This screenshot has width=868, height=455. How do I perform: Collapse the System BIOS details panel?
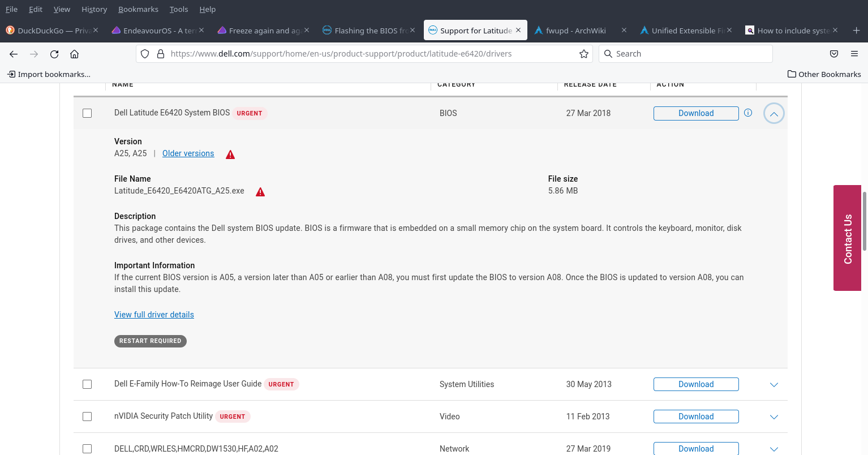tap(774, 114)
